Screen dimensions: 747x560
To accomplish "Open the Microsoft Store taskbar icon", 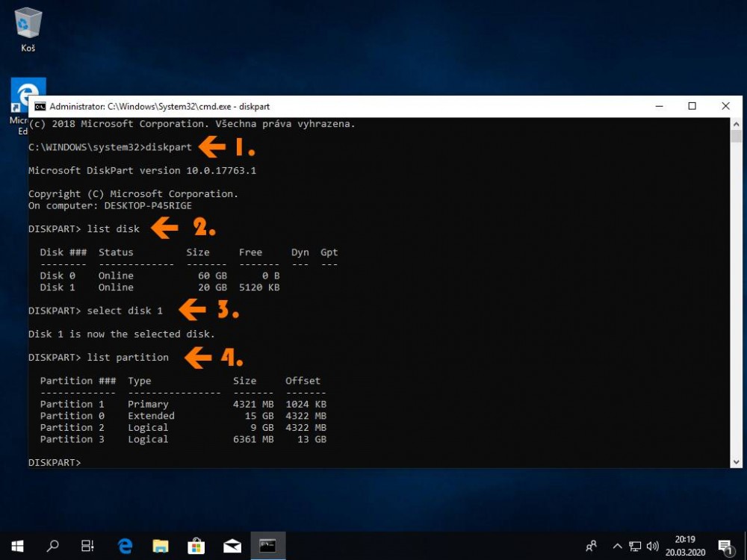I will tap(196, 546).
